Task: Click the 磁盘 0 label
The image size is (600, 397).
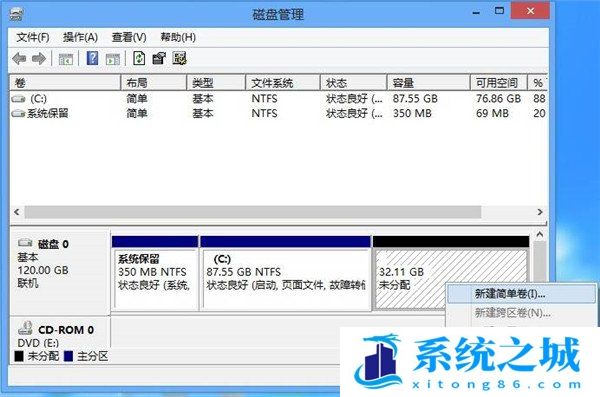Action: click(53, 244)
